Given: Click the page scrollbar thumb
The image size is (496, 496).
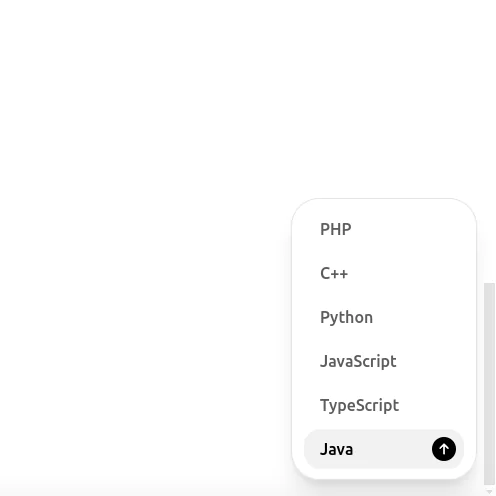Looking at the screenshot, I should [489, 383].
